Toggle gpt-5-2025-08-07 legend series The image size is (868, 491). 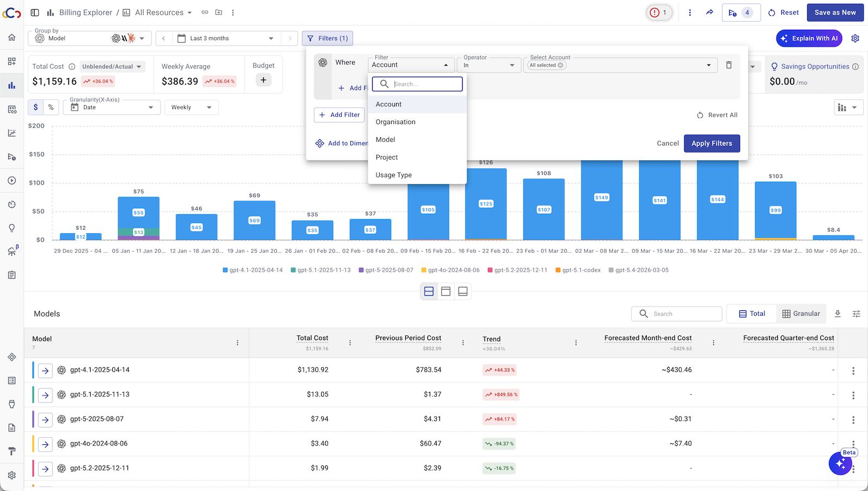point(386,270)
